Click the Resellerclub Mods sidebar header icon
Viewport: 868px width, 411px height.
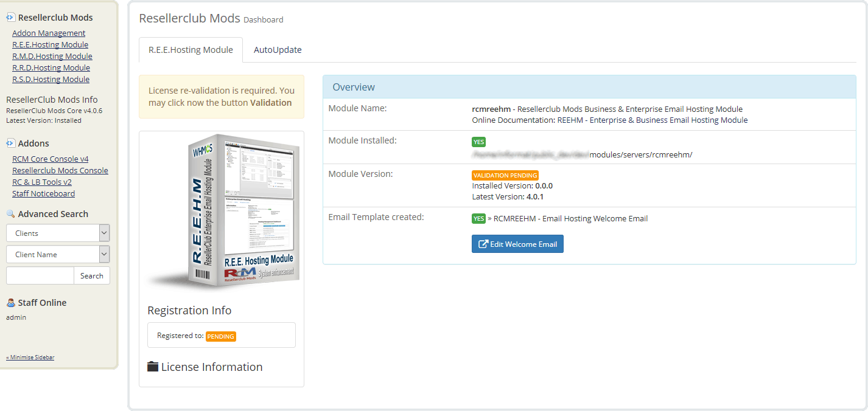coord(10,18)
